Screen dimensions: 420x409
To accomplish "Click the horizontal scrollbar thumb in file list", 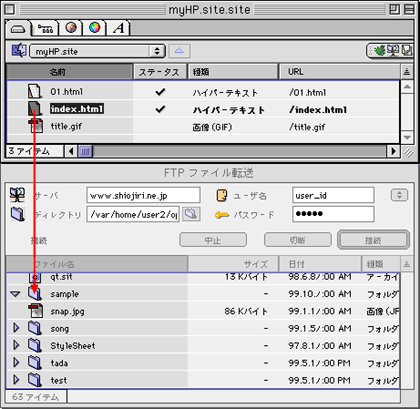I will click(85, 152).
